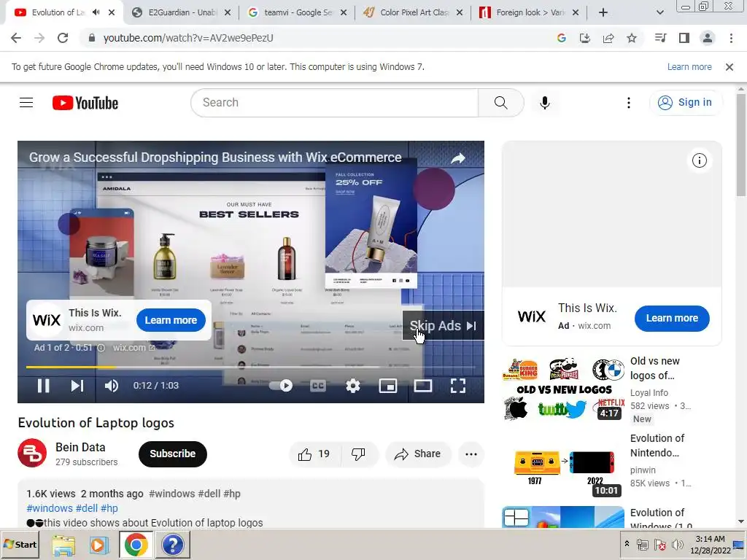The height and width of the screenshot is (560, 747).
Task: Dismiss the Chrome update infobar
Action: click(x=729, y=67)
